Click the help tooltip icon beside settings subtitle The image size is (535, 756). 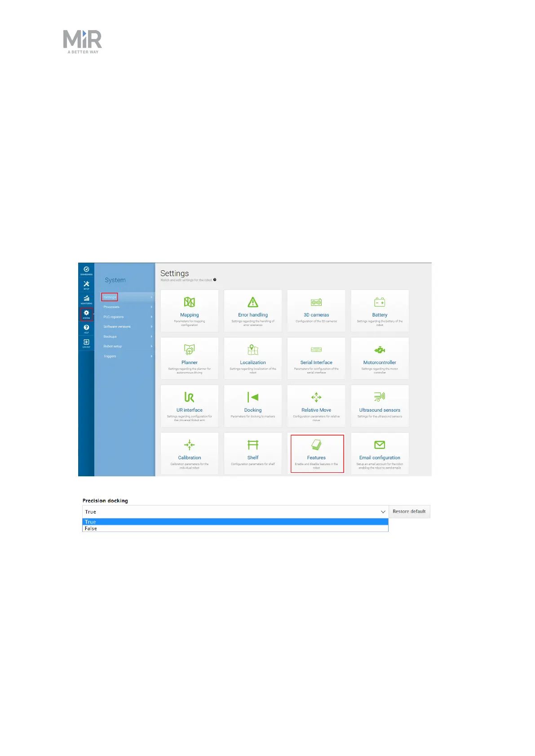click(215, 280)
